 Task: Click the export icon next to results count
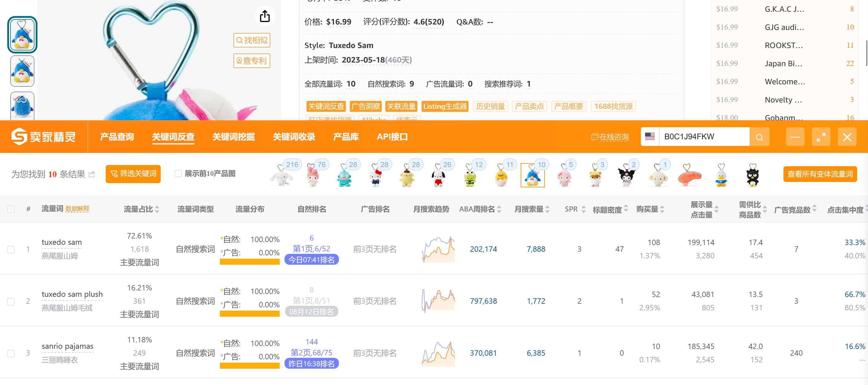pyautogui.click(x=92, y=174)
